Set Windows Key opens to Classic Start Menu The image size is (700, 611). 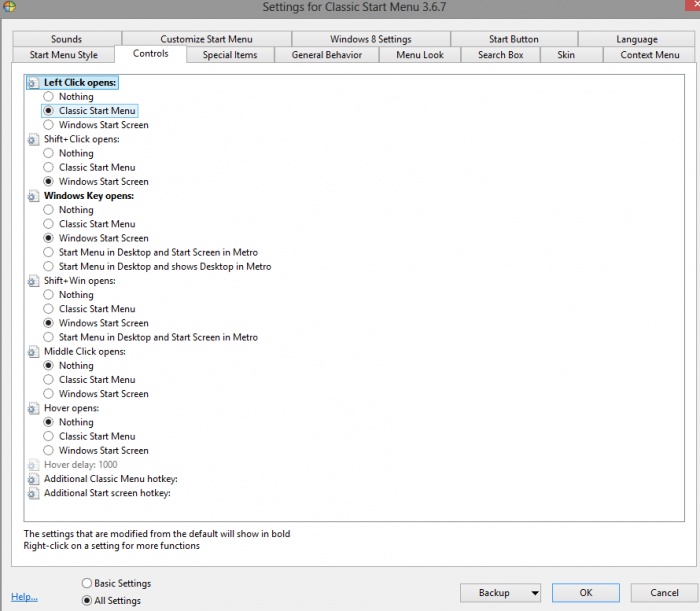tap(48, 224)
